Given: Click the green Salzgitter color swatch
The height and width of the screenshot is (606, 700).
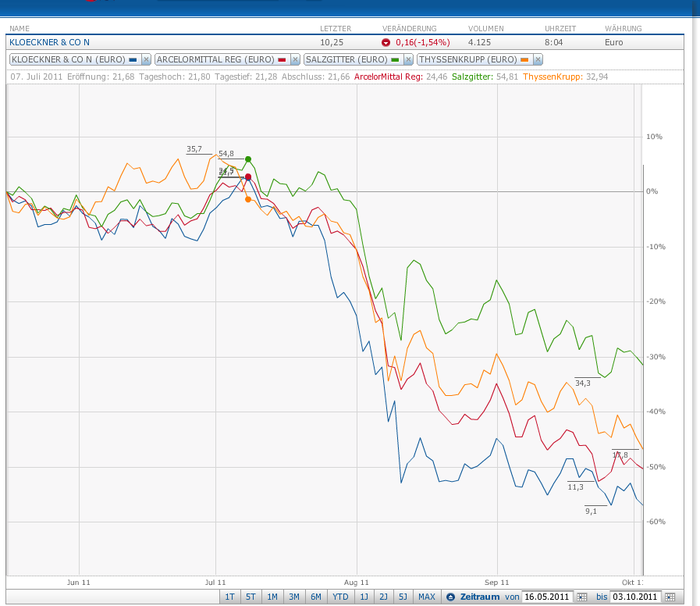Looking at the screenshot, I should 395,59.
